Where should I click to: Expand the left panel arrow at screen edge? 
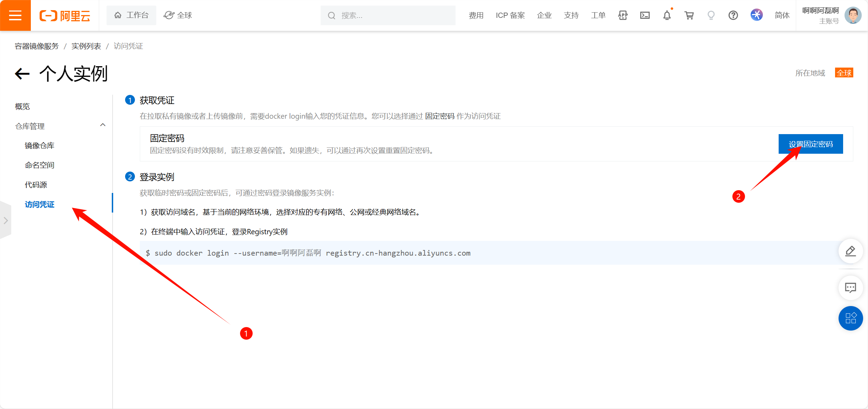tap(6, 220)
